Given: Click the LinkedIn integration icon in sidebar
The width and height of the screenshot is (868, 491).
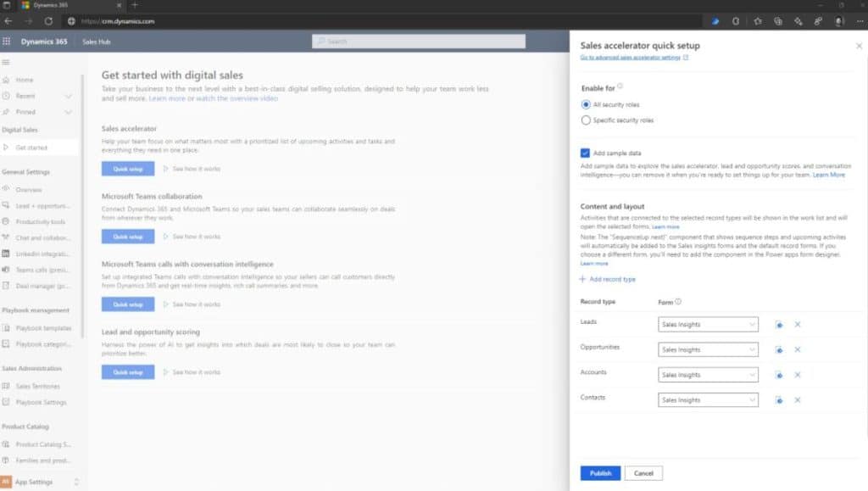Looking at the screenshot, I should (6, 254).
